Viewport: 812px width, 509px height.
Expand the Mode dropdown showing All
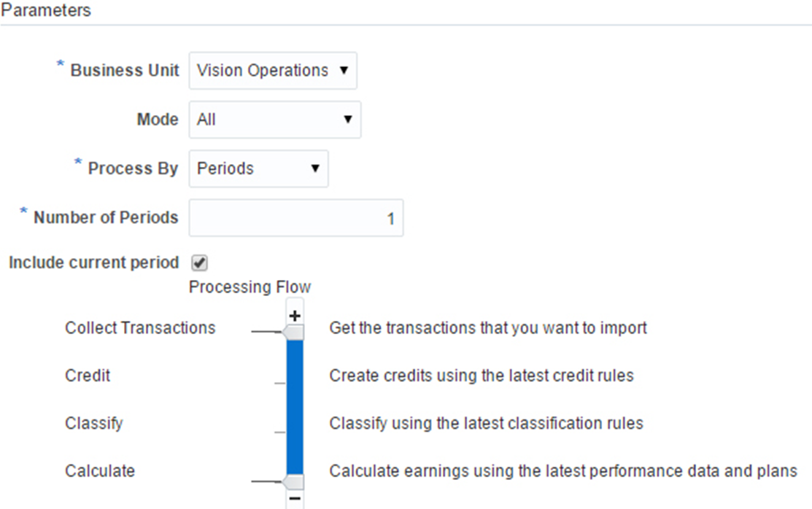[274, 120]
